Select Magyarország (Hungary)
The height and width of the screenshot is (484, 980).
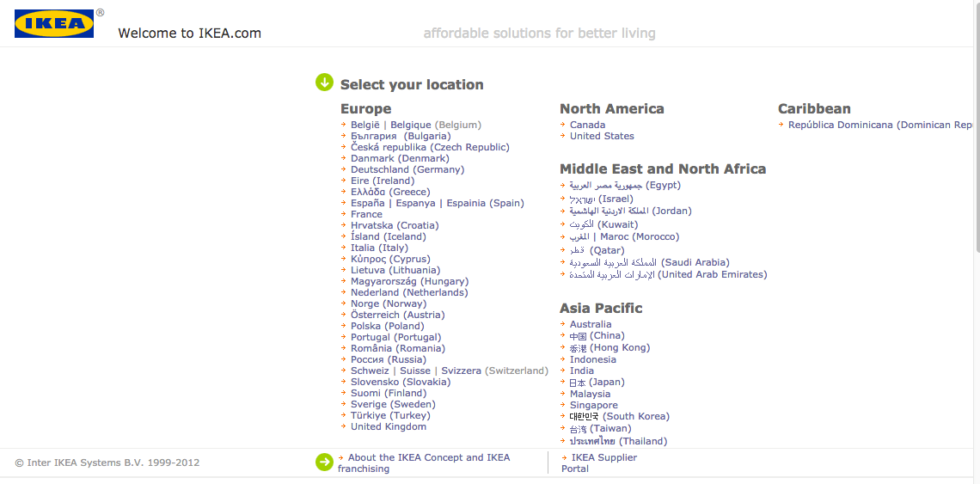[x=409, y=282]
